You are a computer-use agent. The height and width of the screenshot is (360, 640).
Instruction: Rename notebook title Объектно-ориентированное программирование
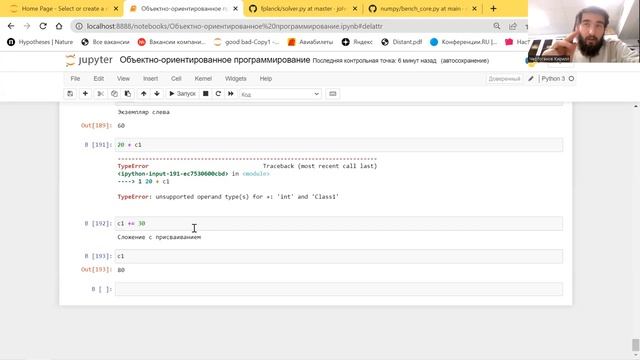[215, 60]
